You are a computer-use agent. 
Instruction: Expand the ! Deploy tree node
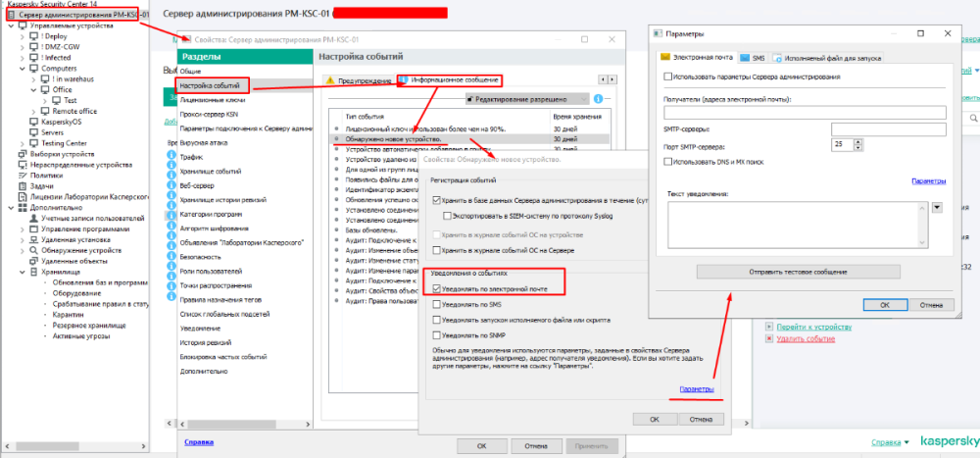tap(24, 36)
